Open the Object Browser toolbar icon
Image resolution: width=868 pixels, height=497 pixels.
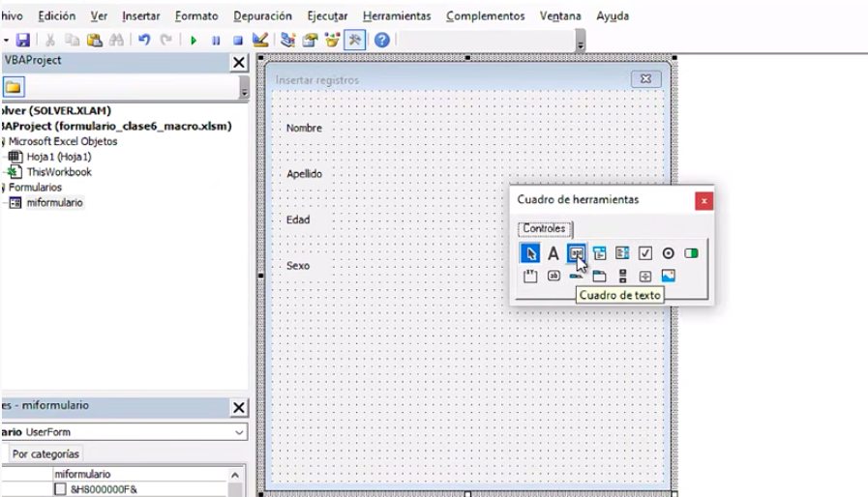[x=332, y=40]
